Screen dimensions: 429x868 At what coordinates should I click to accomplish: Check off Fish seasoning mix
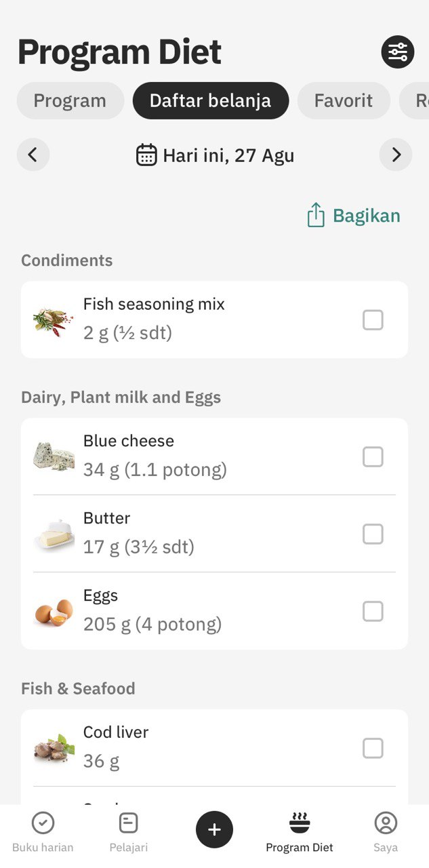pos(373,320)
